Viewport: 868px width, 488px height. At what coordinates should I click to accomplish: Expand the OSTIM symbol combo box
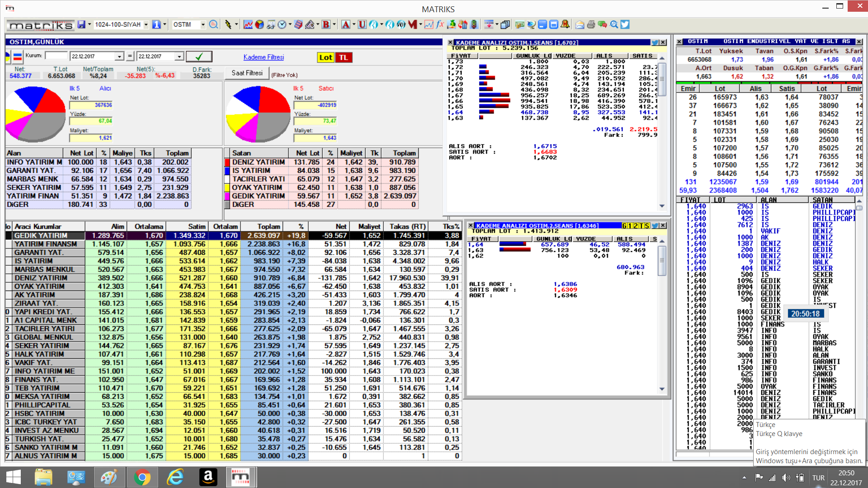click(x=203, y=24)
